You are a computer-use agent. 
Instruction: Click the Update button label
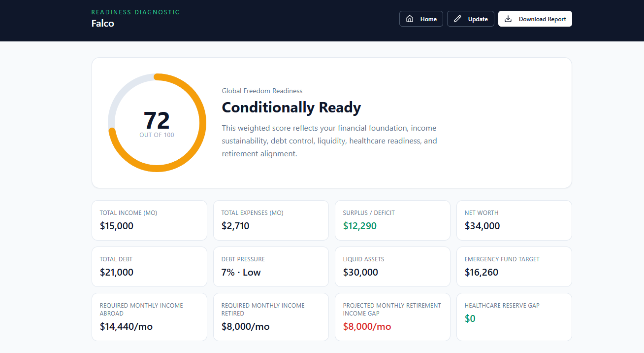point(478,19)
